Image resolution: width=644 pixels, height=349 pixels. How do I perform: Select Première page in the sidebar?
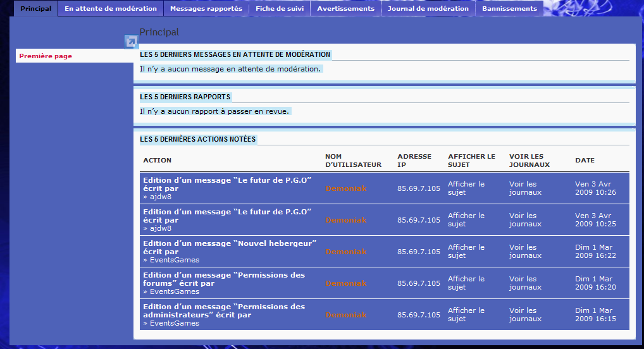click(x=46, y=56)
